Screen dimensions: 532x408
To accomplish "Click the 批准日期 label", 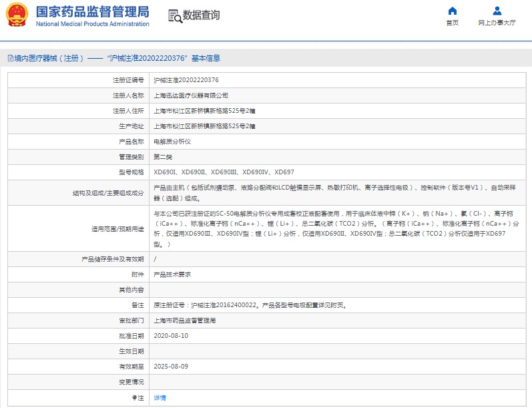I will (x=131, y=336).
